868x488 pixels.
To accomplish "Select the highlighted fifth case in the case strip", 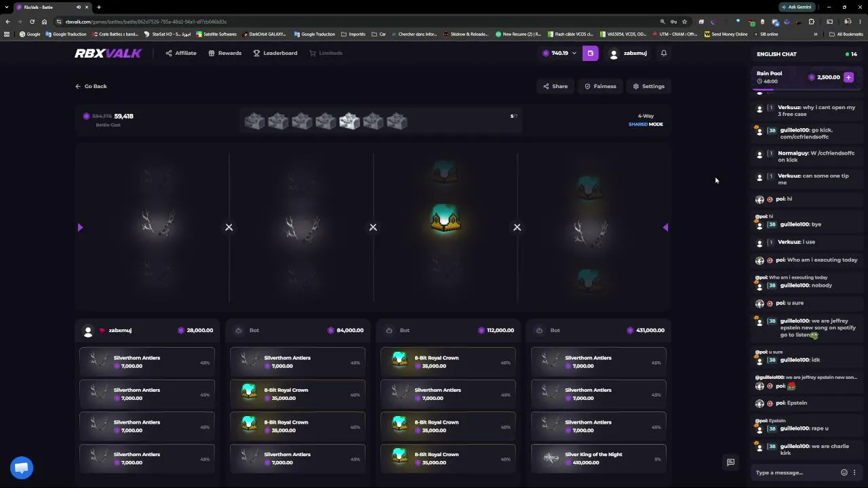I will (349, 121).
